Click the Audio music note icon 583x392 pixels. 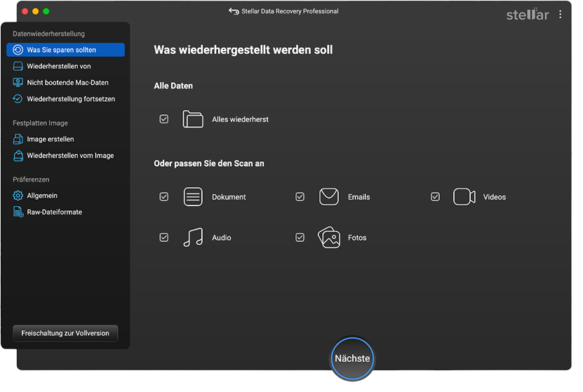click(x=193, y=238)
